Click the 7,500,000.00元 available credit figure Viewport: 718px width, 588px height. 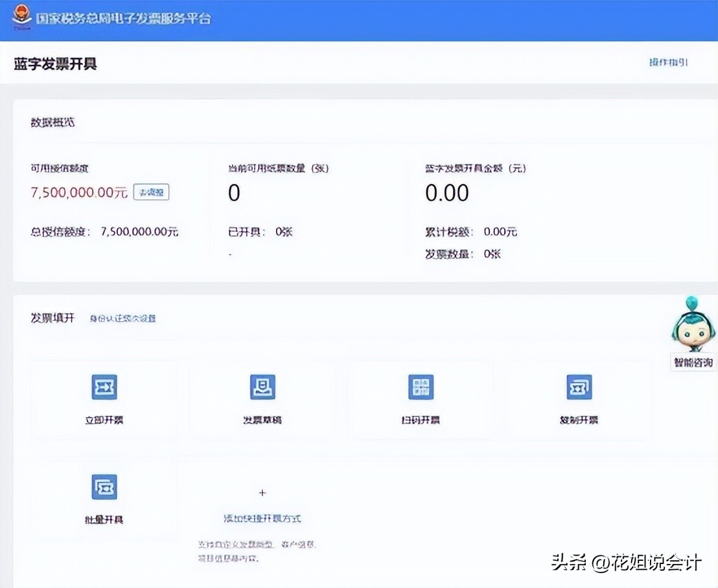click(78, 192)
